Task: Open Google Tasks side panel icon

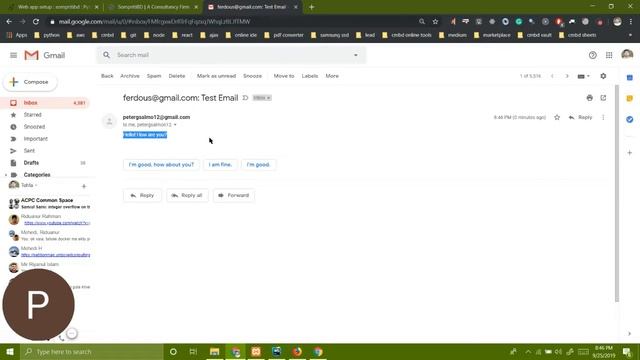Action: 629,119
